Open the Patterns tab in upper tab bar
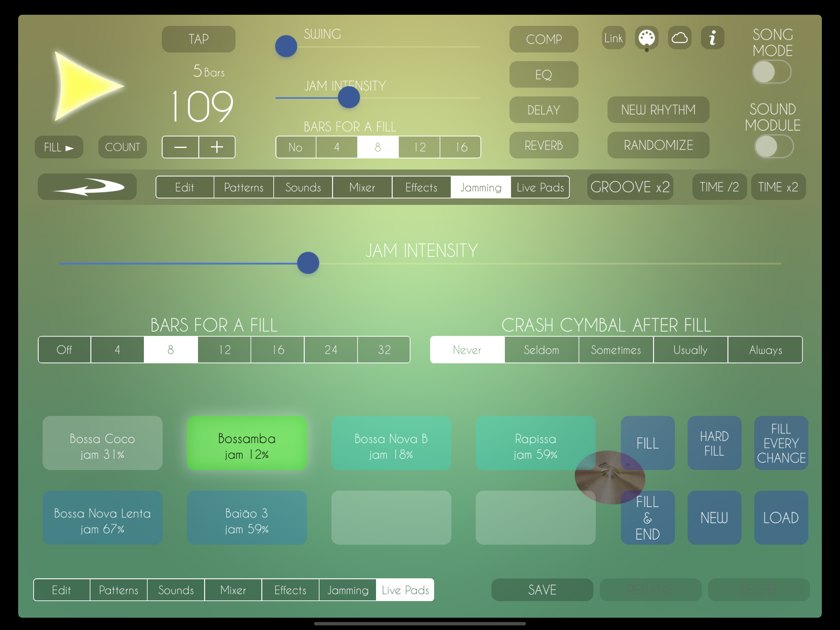This screenshot has height=630, width=840. coord(244,187)
